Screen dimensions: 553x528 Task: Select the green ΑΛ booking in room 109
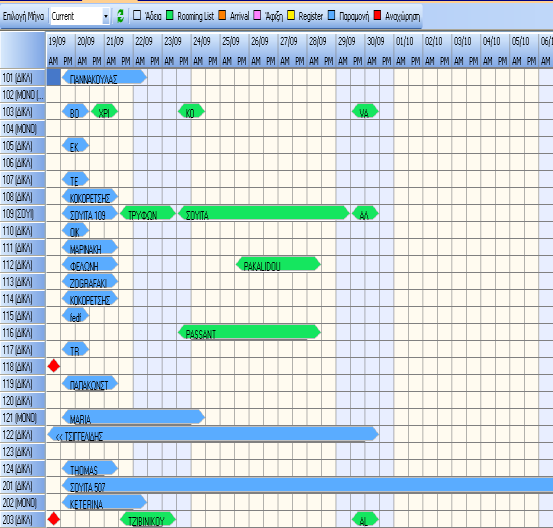click(365, 213)
